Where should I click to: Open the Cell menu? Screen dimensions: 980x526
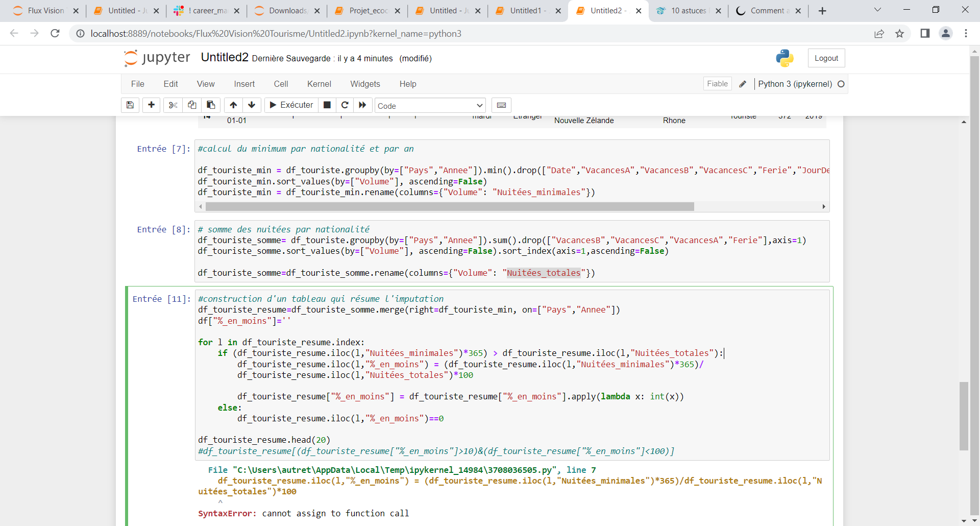tap(281, 84)
